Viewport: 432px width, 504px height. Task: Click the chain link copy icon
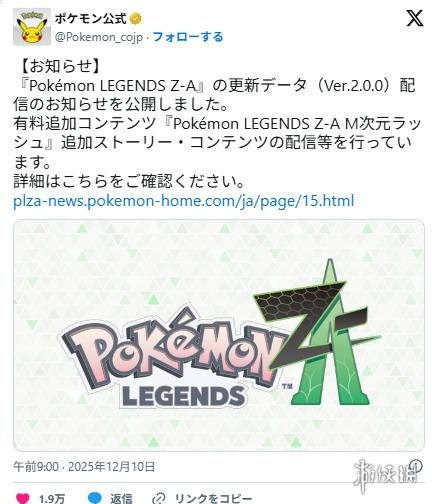click(x=159, y=499)
